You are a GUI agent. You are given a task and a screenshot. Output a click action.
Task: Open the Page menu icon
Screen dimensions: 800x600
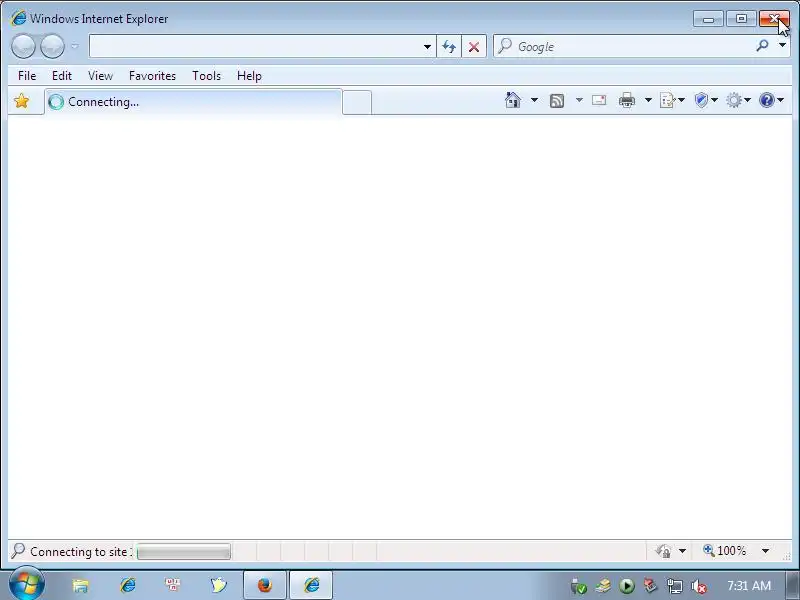coord(671,100)
